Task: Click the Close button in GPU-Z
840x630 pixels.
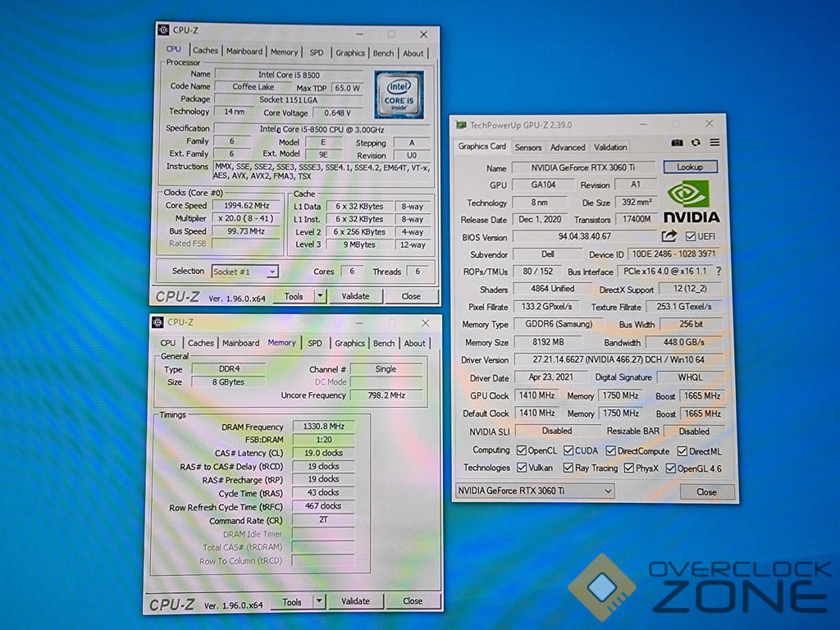Action: pyautogui.click(x=706, y=492)
